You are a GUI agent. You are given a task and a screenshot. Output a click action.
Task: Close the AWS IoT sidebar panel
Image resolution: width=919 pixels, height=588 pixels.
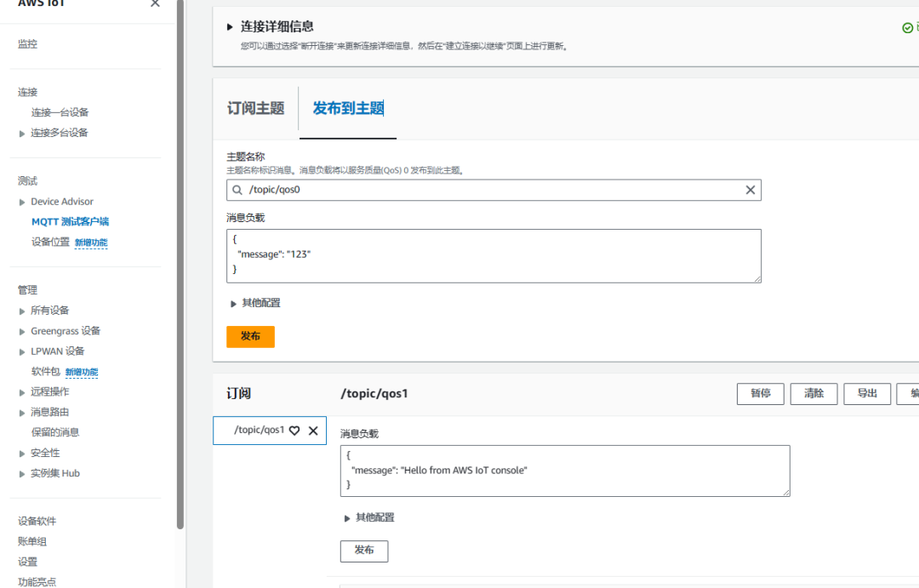tap(155, 3)
